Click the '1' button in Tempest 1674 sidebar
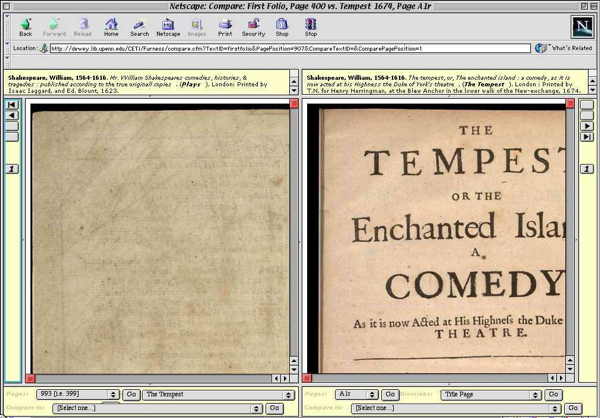Screen dimensions: 600x418 point(587,169)
